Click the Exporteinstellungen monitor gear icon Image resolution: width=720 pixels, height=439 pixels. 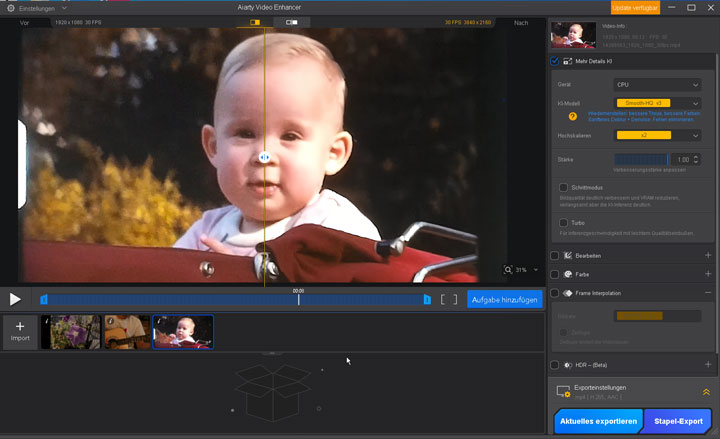click(x=563, y=392)
